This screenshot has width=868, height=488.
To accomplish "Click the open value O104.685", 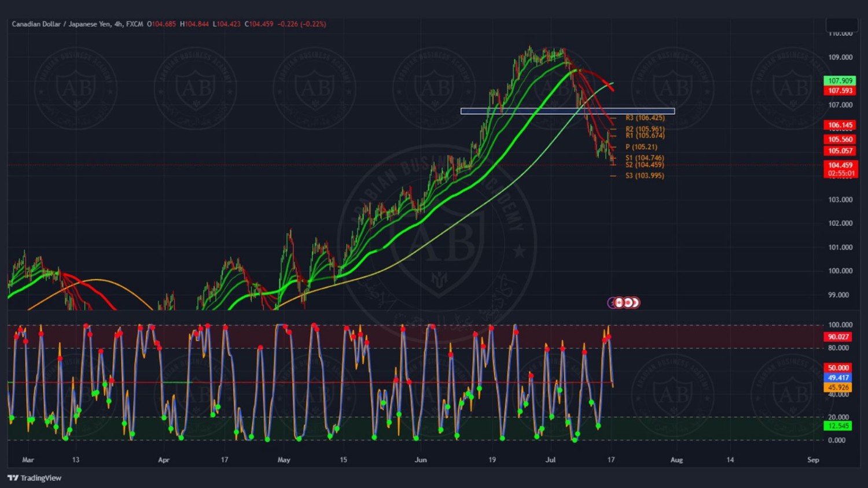I will (161, 24).
